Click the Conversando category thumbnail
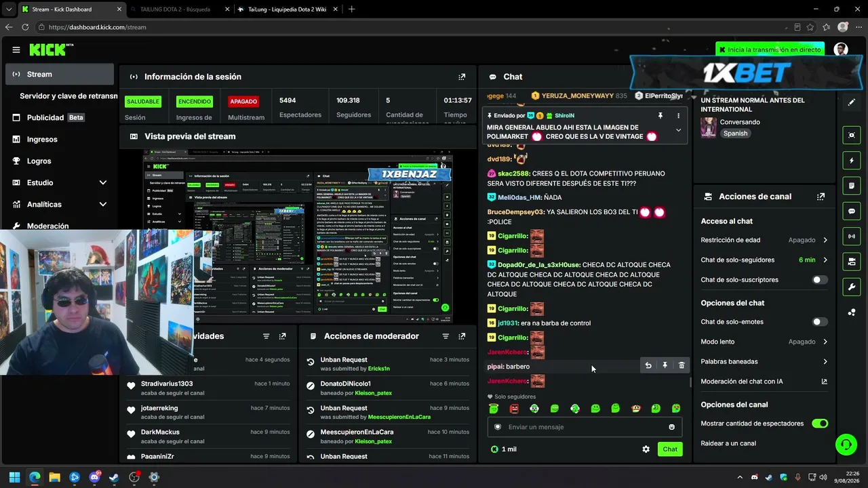This screenshot has height=488, width=868. (x=708, y=127)
